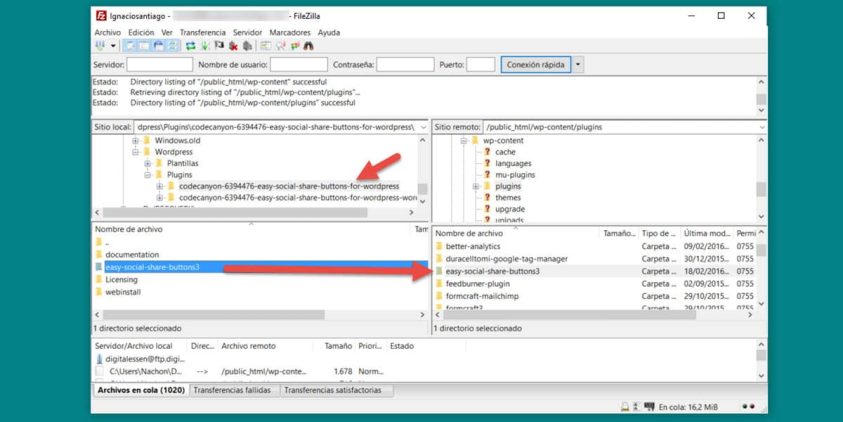Select remote mu-plugins folder in tree

tap(515, 175)
